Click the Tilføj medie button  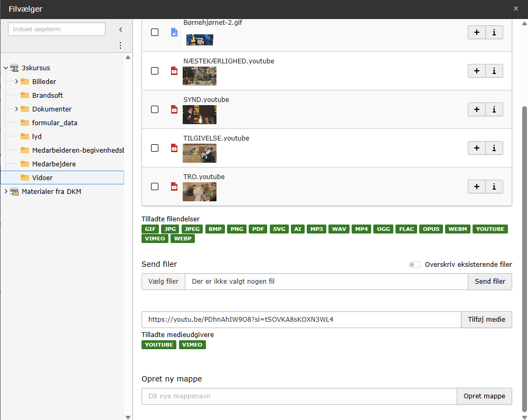click(486, 319)
